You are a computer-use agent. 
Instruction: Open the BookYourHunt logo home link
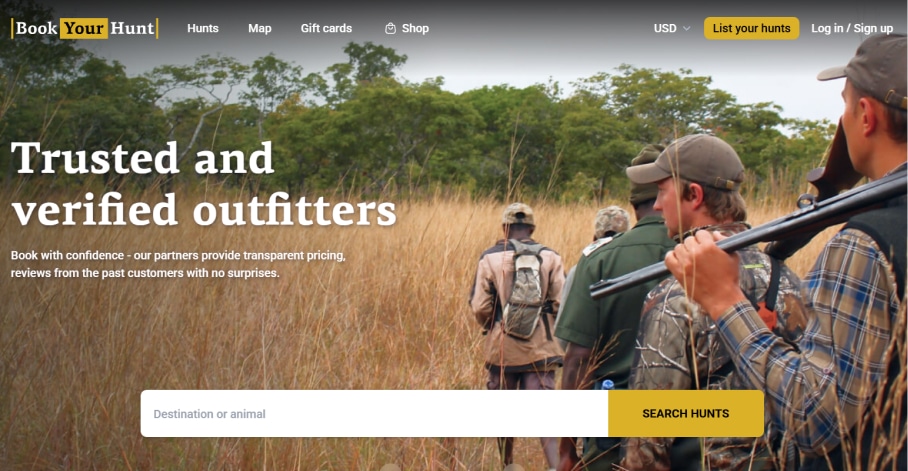pos(85,28)
